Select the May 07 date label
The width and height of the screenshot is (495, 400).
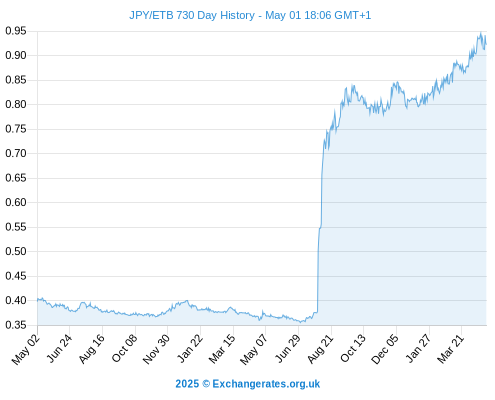coord(254,349)
